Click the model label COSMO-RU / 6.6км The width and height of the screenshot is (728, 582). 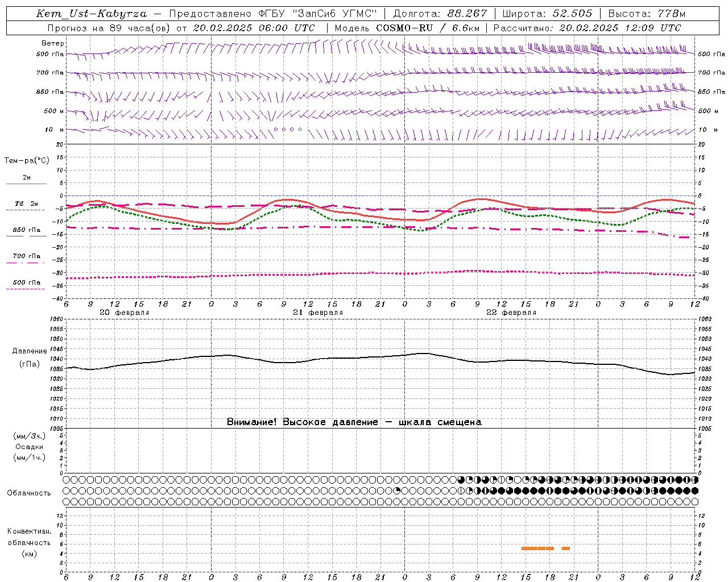click(x=428, y=28)
